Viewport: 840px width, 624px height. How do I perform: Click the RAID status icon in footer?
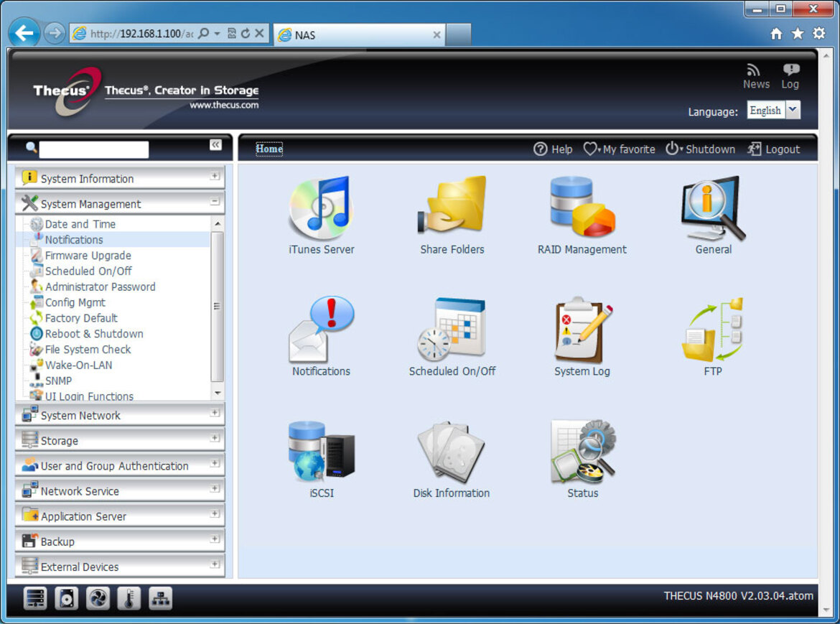click(35, 598)
